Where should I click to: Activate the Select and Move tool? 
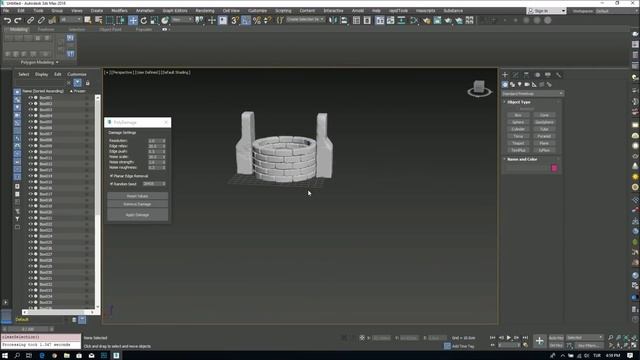[133, 20]
